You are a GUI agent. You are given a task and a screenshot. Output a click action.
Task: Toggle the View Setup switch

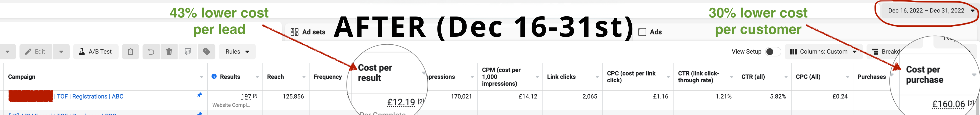[x=772, y=52]
